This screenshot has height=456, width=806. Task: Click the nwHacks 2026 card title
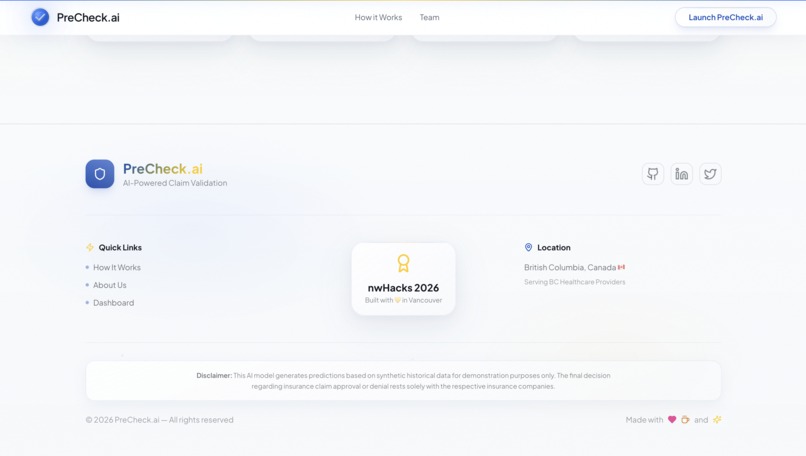[x=404, y=287]
